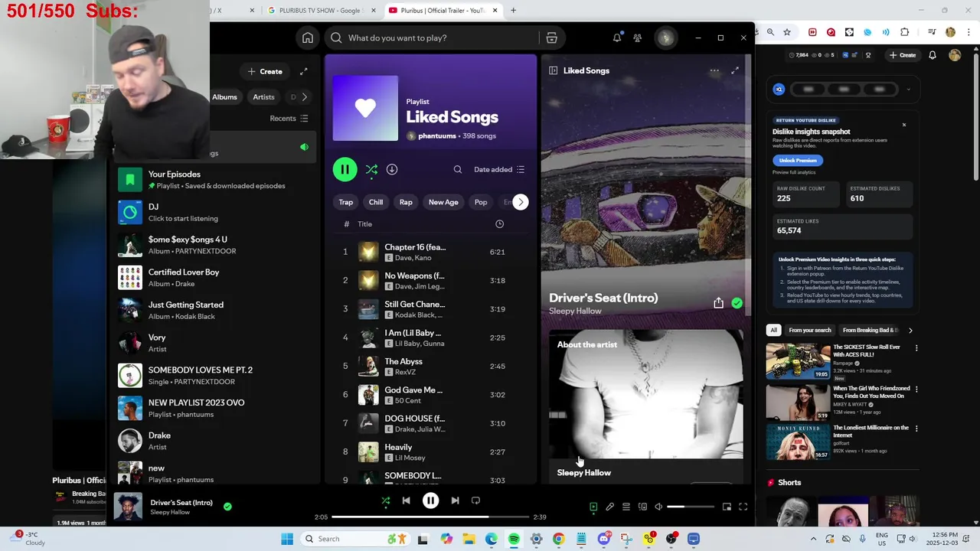Toggle shuffle in the bottom player bar

(386, 500)
